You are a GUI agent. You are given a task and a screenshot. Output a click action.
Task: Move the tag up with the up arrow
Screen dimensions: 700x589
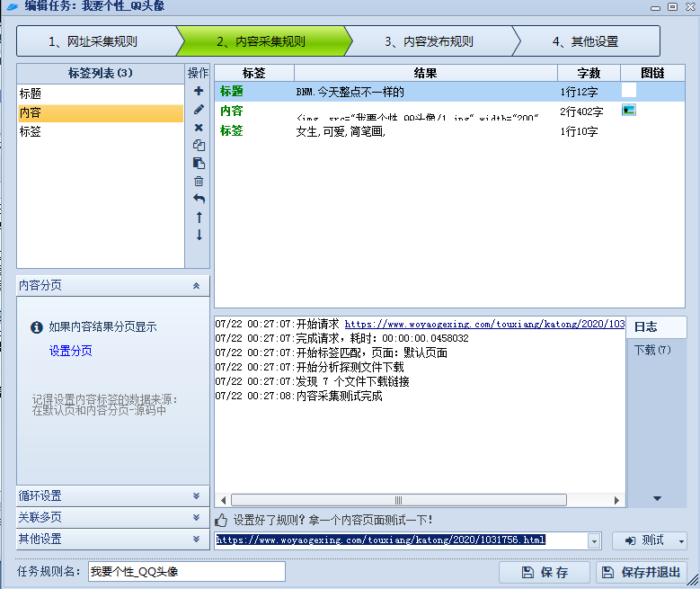coord(199,217)
